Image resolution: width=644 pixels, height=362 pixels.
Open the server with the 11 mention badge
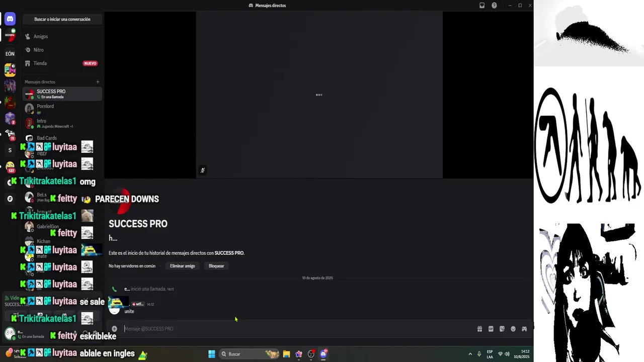pyautogui.click(x=10, y=134)
